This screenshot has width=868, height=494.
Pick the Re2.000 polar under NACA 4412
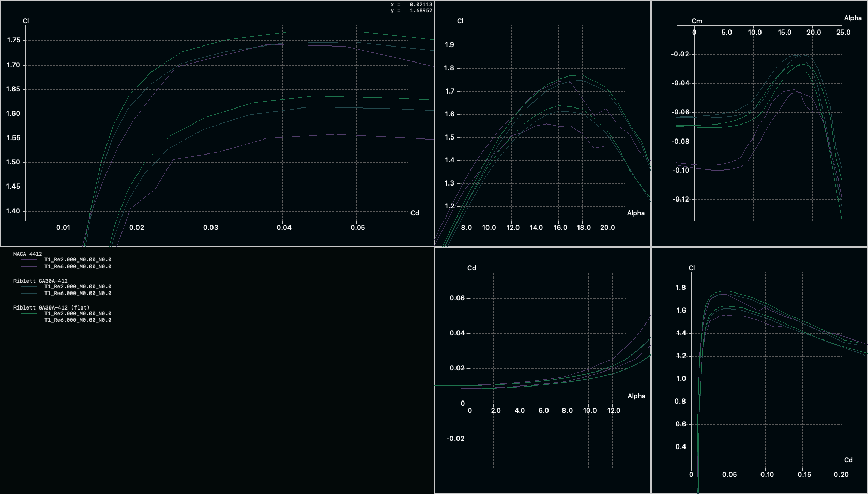pos(78,260)
